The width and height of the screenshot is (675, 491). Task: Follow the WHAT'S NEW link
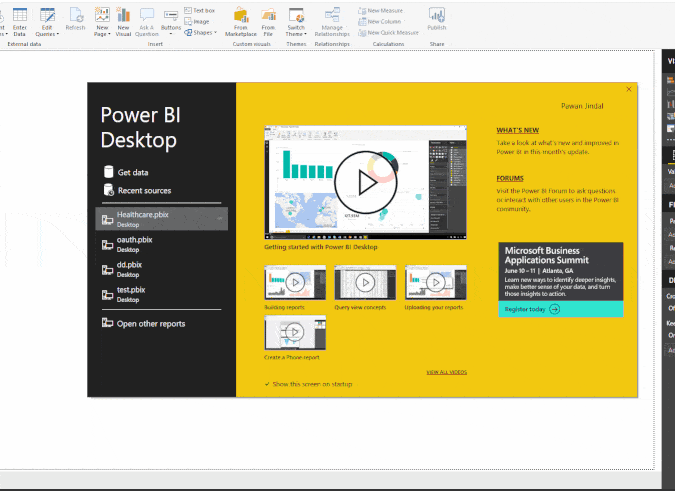(x=517, y=130)
